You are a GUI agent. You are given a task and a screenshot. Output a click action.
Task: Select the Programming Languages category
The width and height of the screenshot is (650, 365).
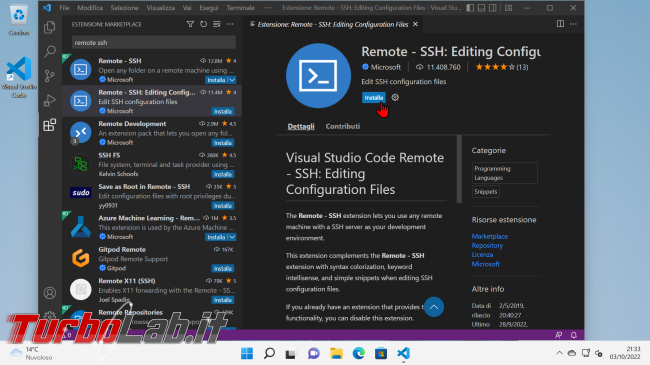point(504,173)
